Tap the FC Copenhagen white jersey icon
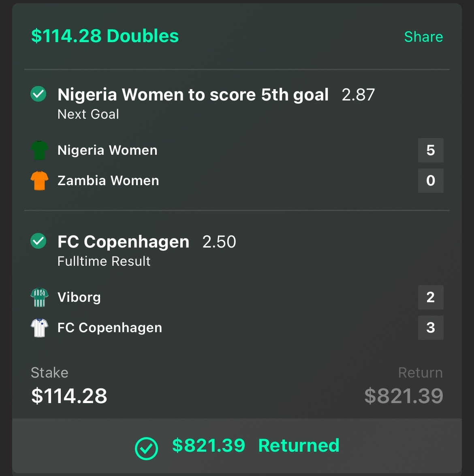 pos(39,328)
